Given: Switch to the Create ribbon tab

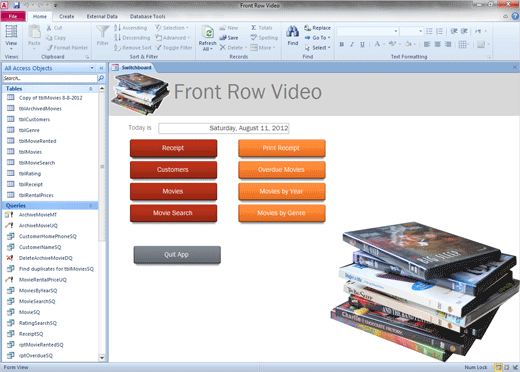Looking at the screenshot, I should tap(67, 16).
